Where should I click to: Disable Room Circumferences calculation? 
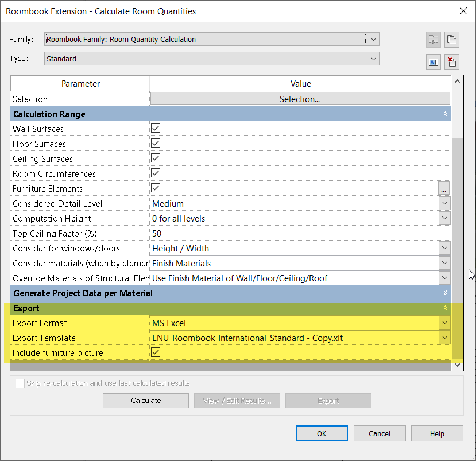[x=155, y=173]
